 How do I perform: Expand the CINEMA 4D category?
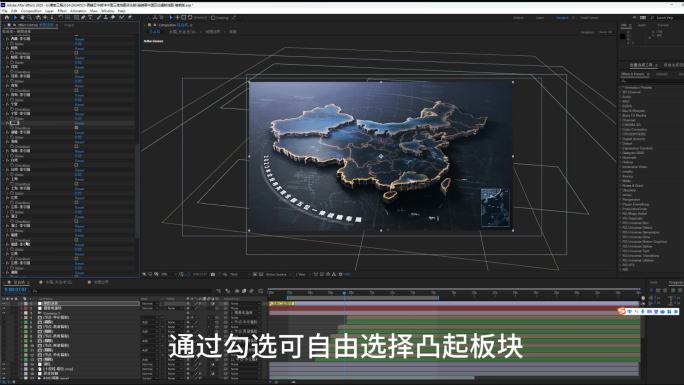point(631,125)
